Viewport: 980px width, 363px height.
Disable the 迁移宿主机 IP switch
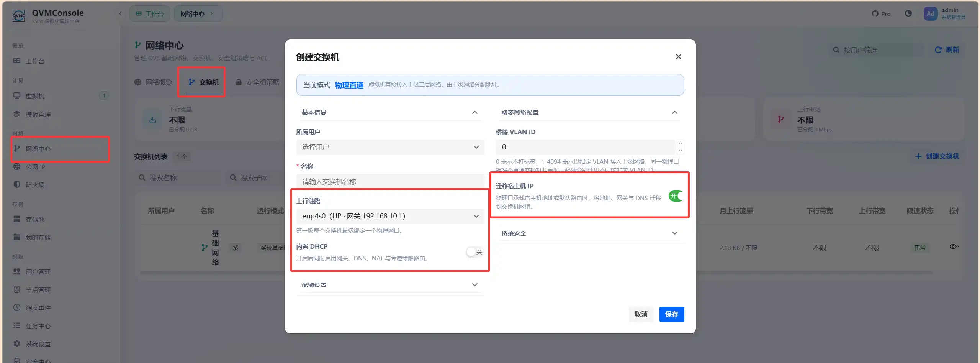[676, 196]
